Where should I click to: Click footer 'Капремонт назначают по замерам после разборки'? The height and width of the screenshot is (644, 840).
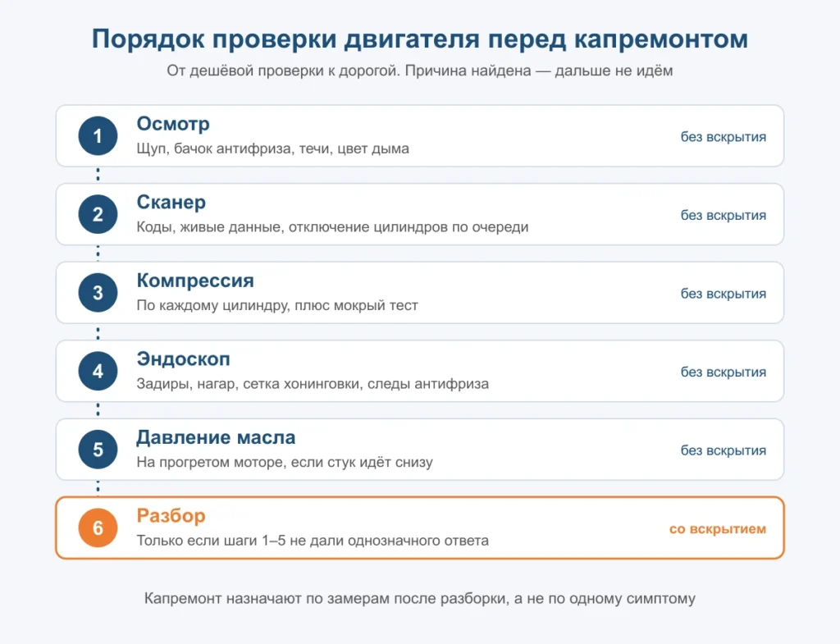pos(325,598)
